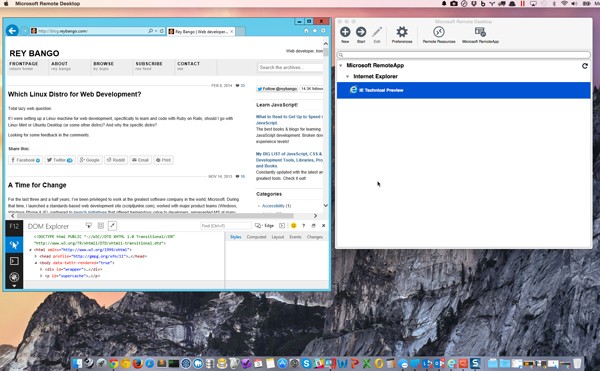
Task: Share post via Facebook button
Action: (x=25, y=160)
